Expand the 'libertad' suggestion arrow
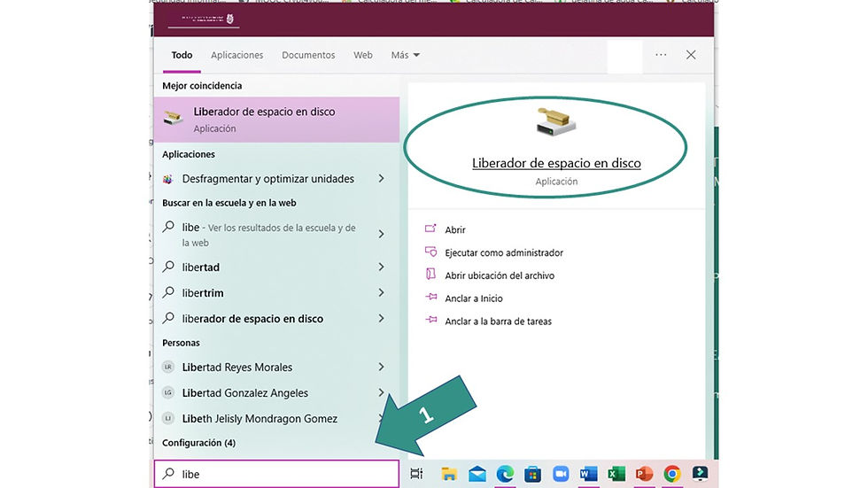The width and height of the screenshot is (868, 488). pyautogui.click(x=382, y=267)
